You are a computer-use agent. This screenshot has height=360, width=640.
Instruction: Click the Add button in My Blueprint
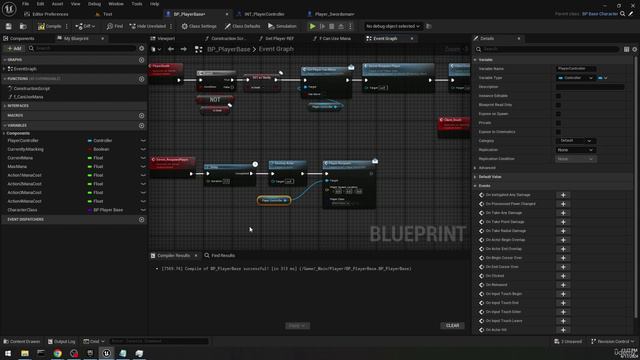14,48
